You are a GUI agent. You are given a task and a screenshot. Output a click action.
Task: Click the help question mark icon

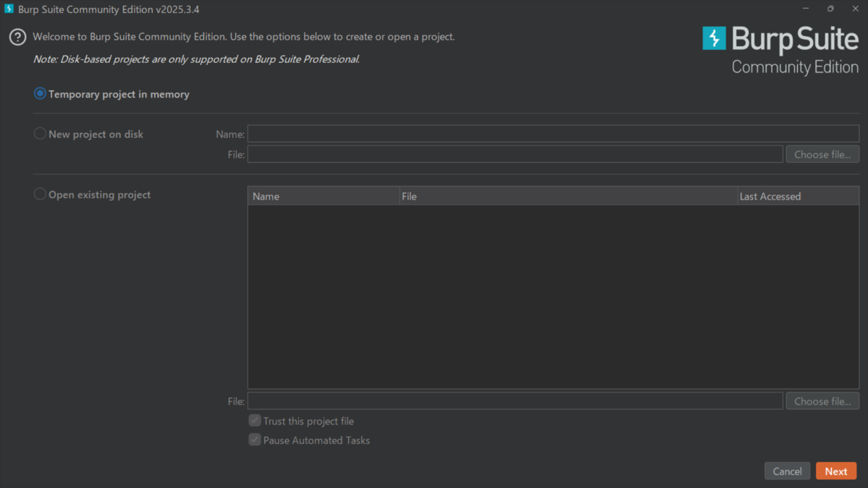[17, 38]
